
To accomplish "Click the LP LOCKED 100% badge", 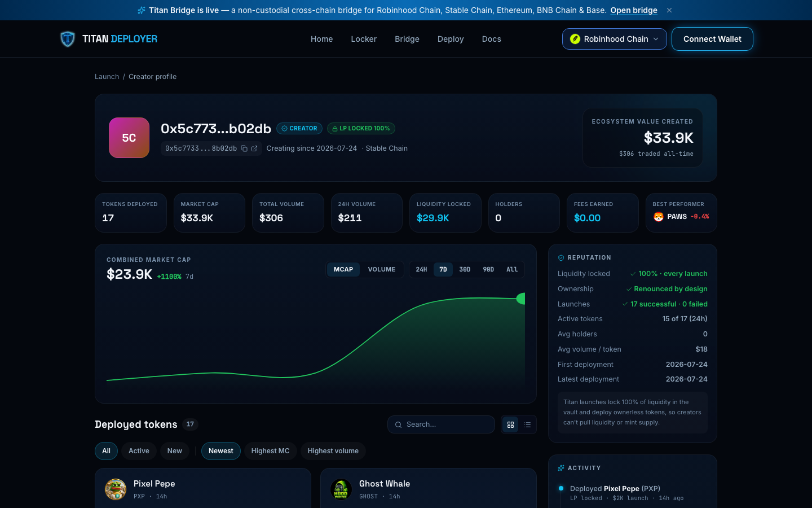I will click(x=361, y=129).
